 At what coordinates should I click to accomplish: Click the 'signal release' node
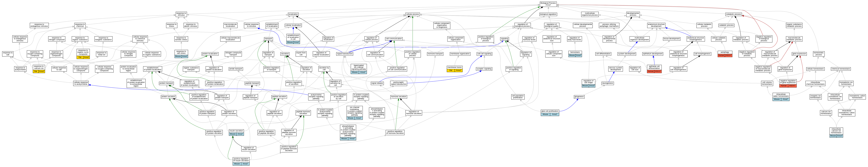point(377,83)
